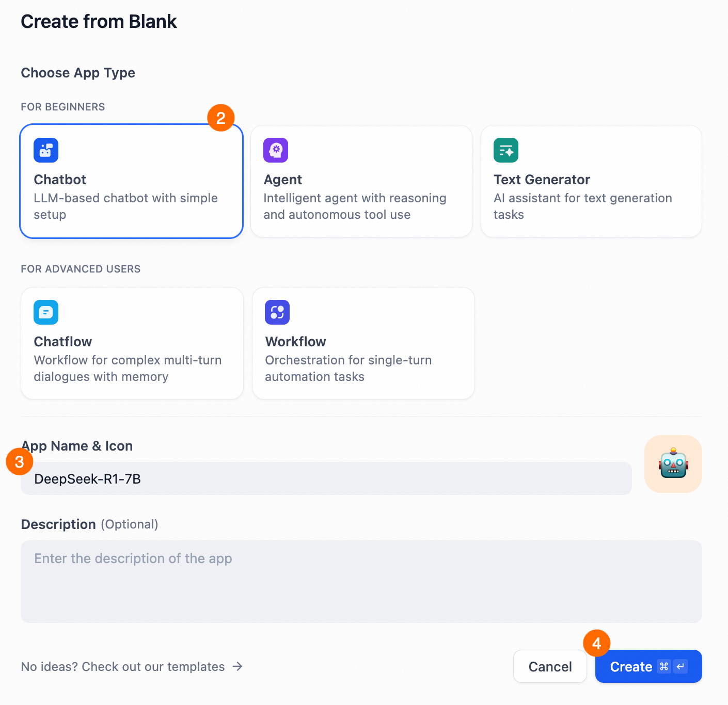Click the purple Agent head icon
728x705 pixels.
(x=276, y=150)
